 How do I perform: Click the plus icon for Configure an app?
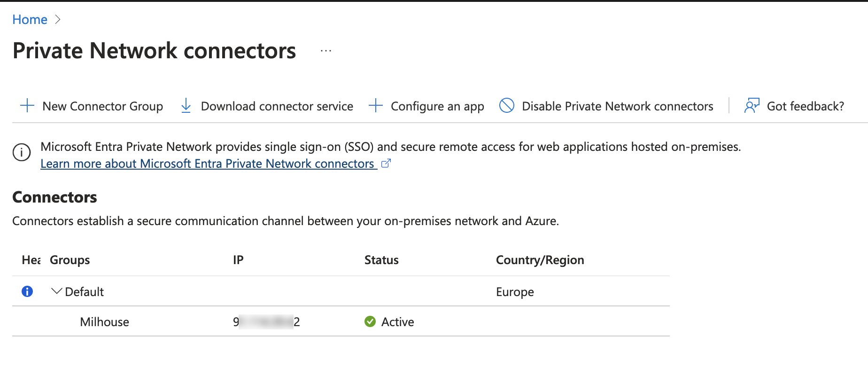(x=376, y=106)
